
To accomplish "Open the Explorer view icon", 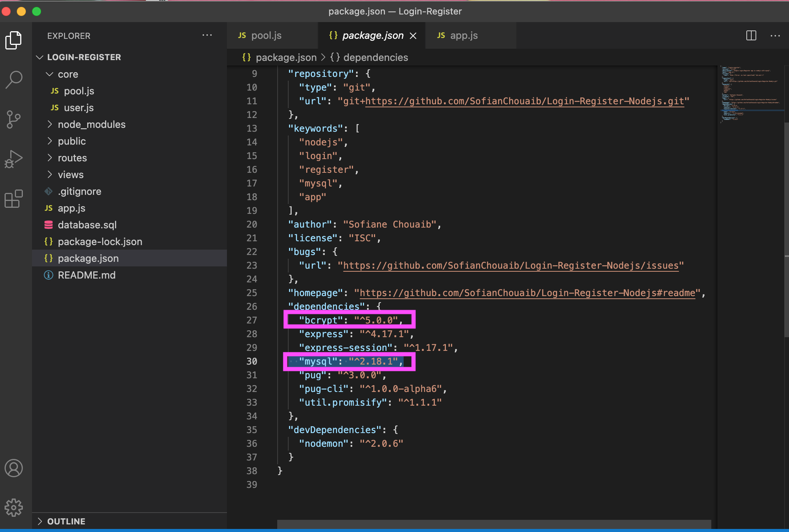I will point(14,40).
